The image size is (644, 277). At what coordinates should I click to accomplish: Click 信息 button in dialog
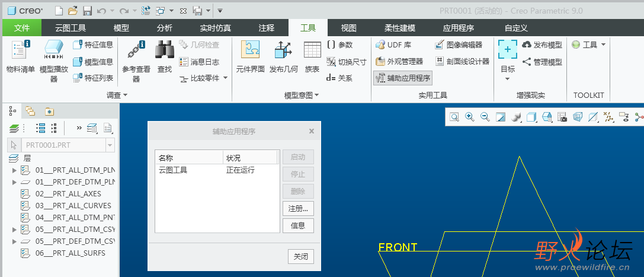coord(298,225)
